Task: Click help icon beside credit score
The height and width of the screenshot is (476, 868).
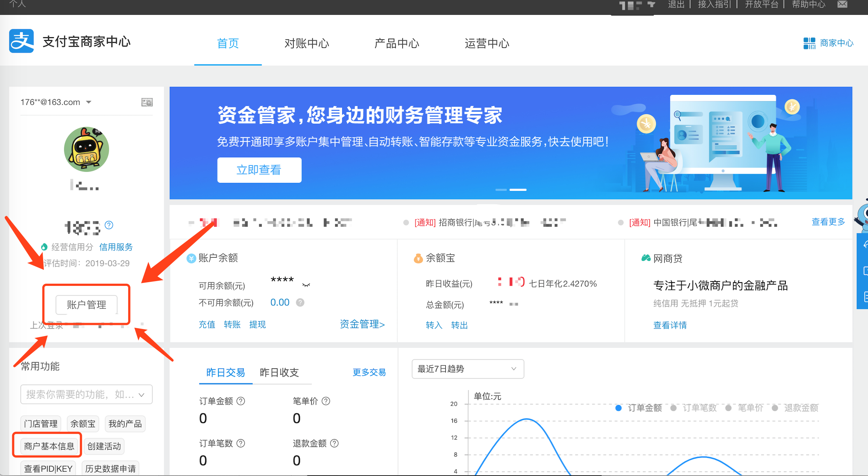Action: point(109,225)
